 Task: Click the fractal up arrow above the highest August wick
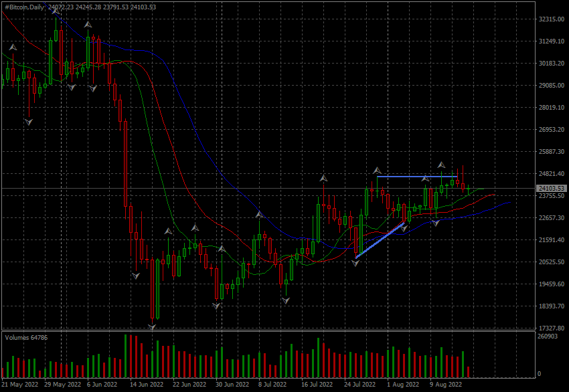441,165
